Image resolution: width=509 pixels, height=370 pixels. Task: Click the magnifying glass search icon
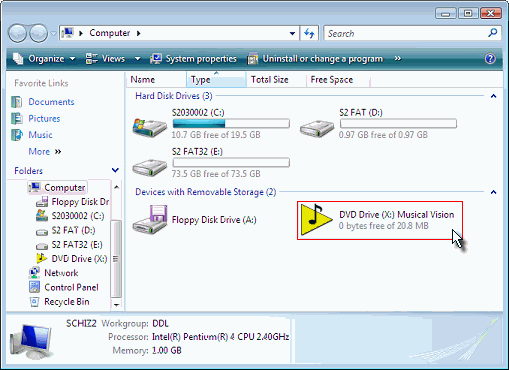tap(493, 33)
